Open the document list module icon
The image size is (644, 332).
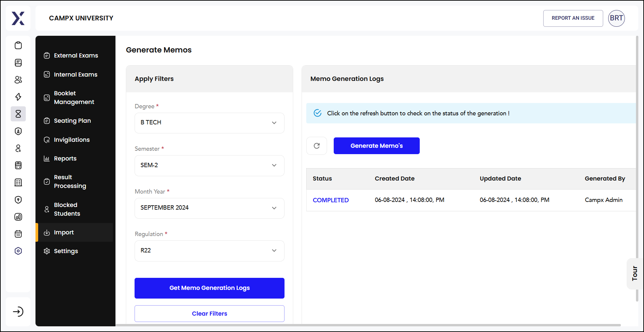[x=18, y=63]
